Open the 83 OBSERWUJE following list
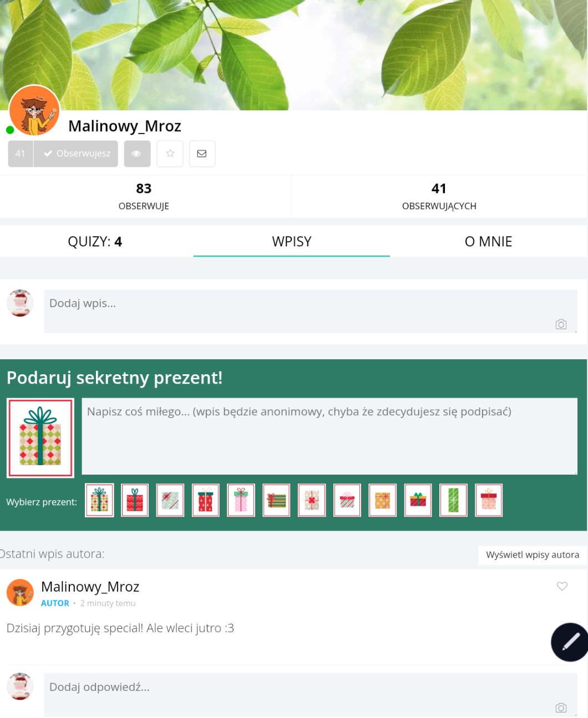 (144, 196)
